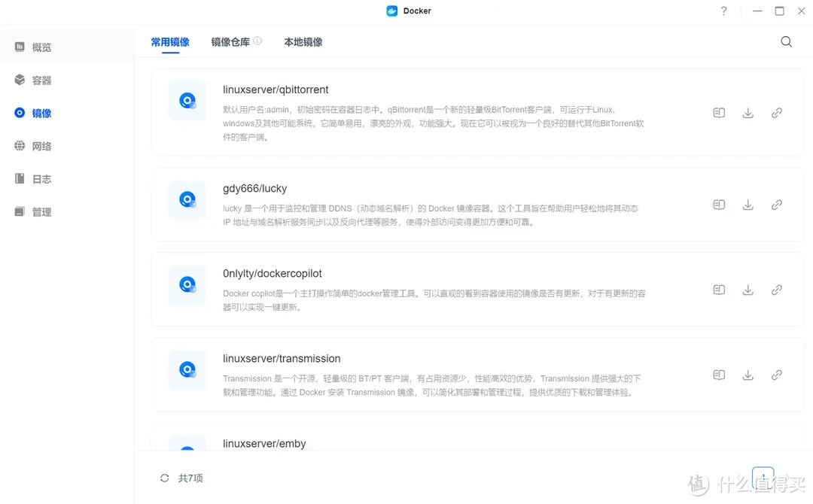Download the linuxserver/transmission image

[748, 374]
